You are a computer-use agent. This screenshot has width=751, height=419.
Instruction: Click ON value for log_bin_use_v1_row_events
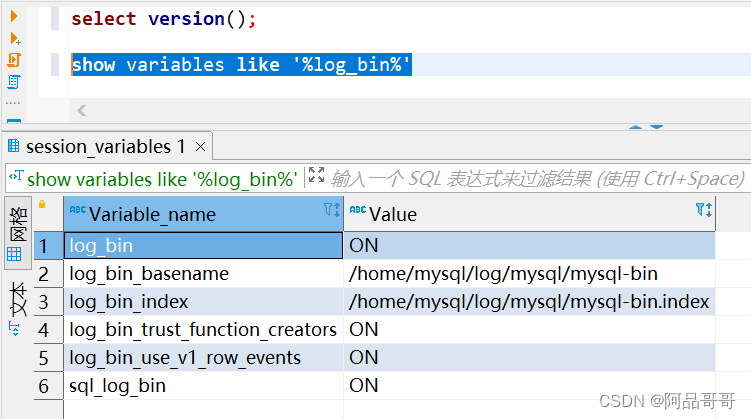point(529,358)
